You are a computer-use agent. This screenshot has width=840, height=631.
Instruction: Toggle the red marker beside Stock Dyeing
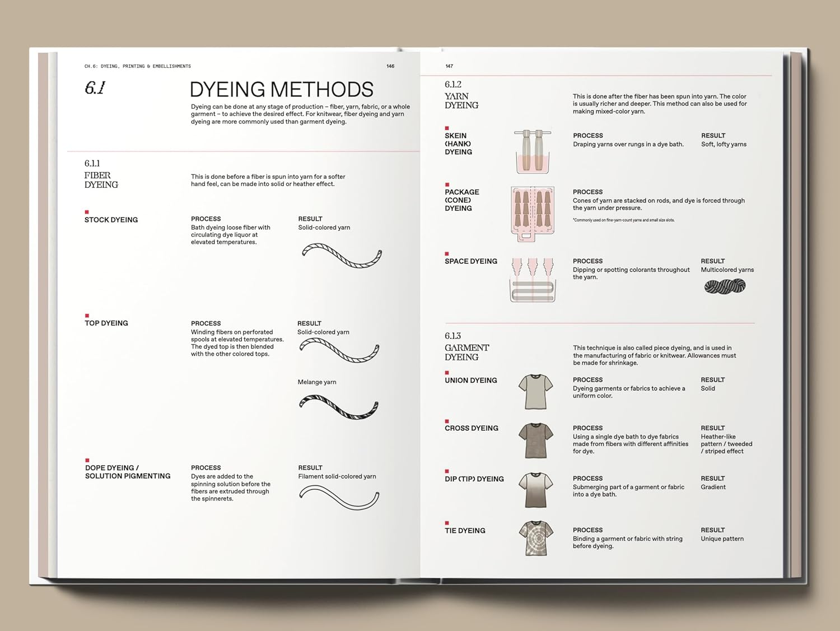(86, 211)
